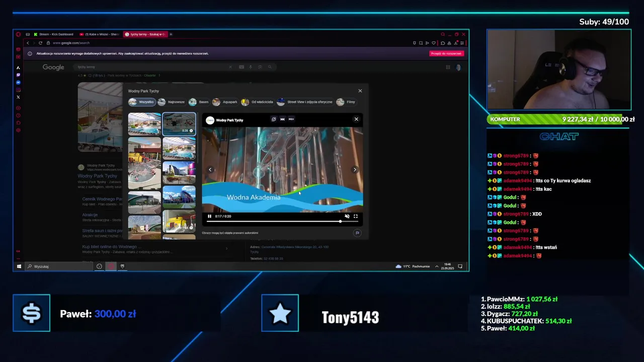Toggle fullscreen on the video player

(x=355, y=216)
